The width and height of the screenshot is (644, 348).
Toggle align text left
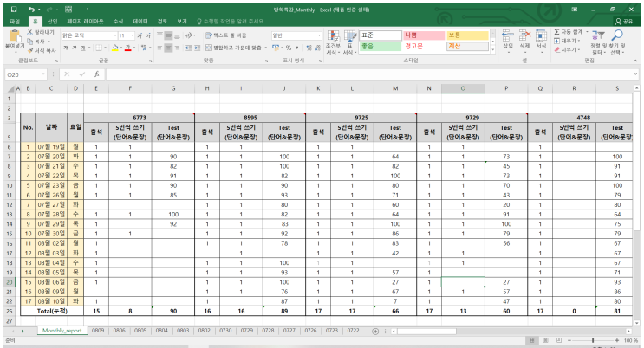159,48
